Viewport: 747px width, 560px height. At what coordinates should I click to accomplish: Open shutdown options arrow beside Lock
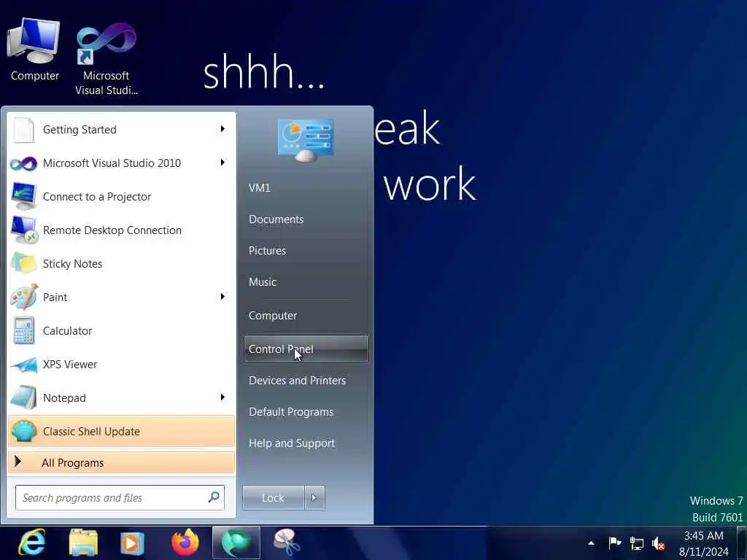pyautogui.click(x=314, y=497)
